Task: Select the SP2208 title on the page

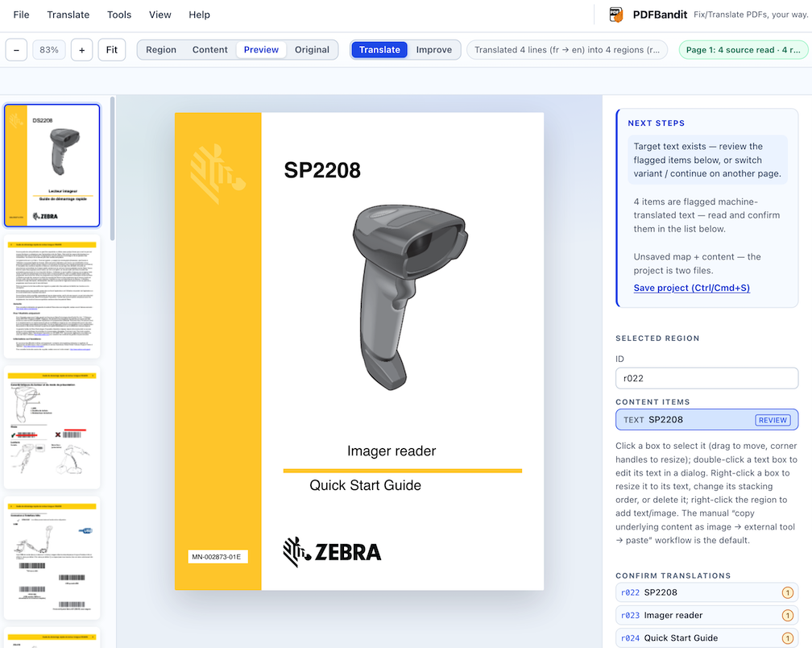Action: tap(322, 170)
